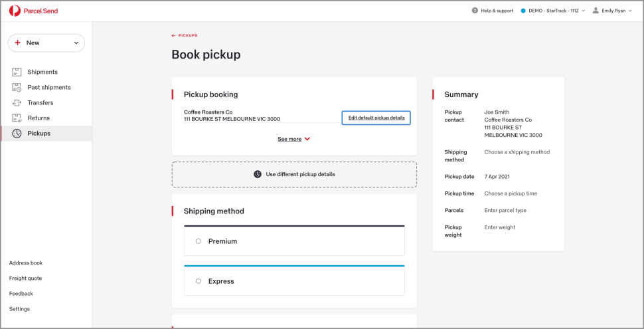
Task: Click Use different pickup details button
Action: point(294,174)
